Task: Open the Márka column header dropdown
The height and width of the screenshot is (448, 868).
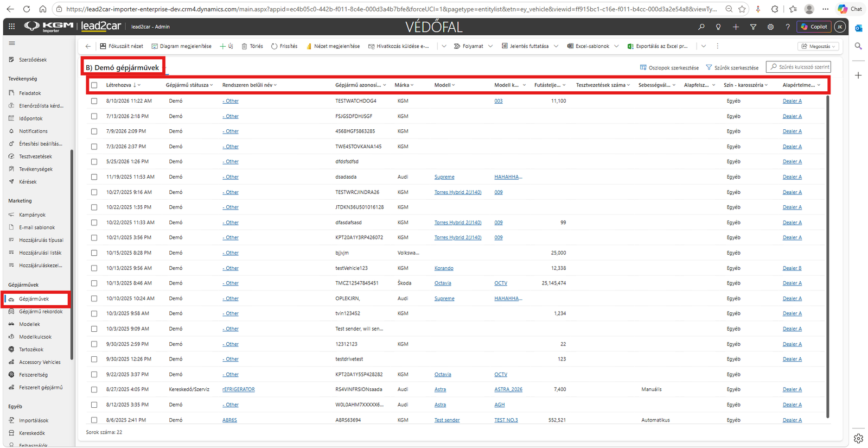Action: [x=404, y=85]
